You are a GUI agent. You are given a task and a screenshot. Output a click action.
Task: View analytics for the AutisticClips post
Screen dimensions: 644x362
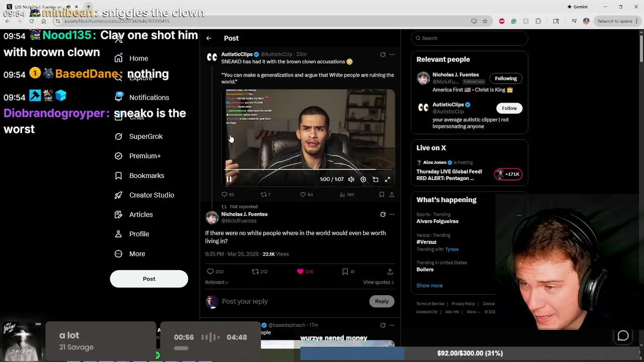pyautogui.click(x=347, y=195)
